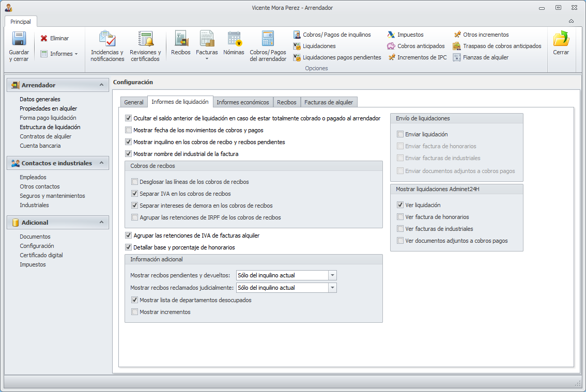Toggle Mostrar inquilino en los cobros
This screenshot has width=586, height=392.
[129, 142]
